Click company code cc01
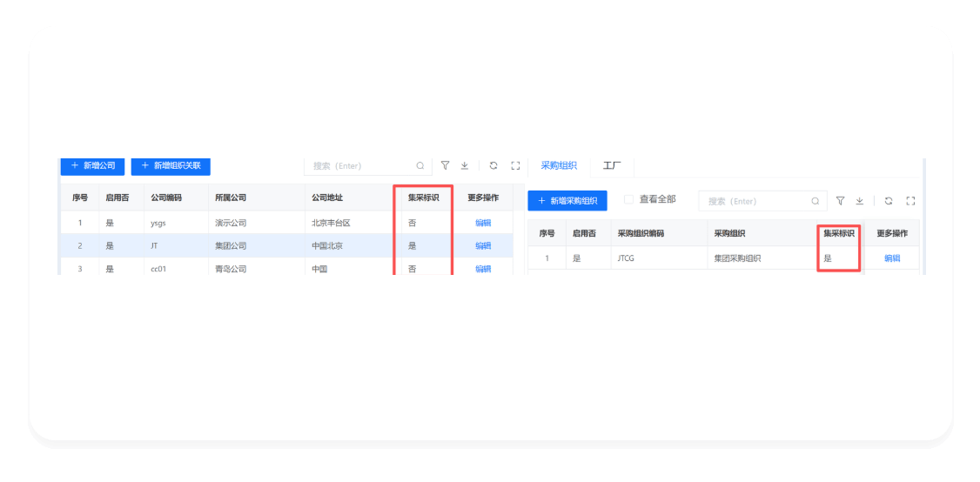 click(158, 269)
